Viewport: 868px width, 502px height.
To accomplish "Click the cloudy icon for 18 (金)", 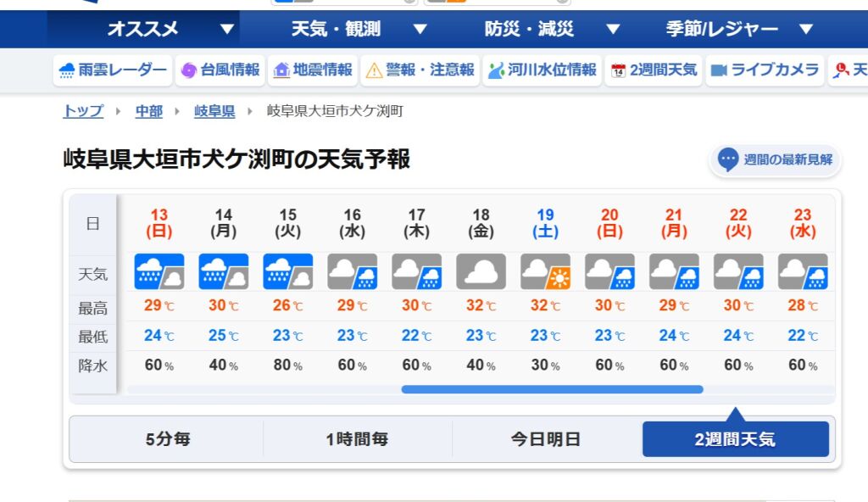I will (481, 271).
